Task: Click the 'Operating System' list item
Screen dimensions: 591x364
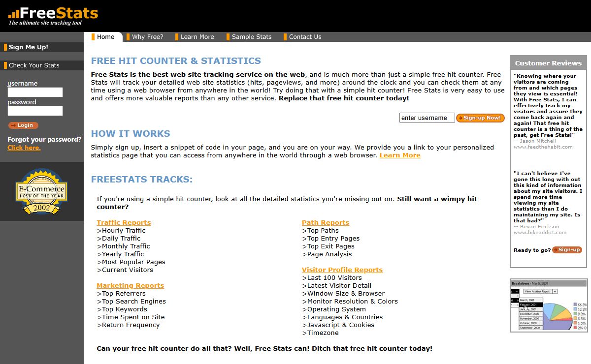Action: click(x=334, y=309)
